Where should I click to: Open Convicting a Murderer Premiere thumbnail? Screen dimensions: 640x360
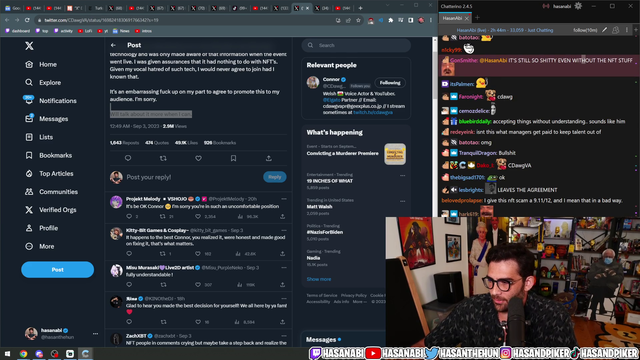(395, 154)
